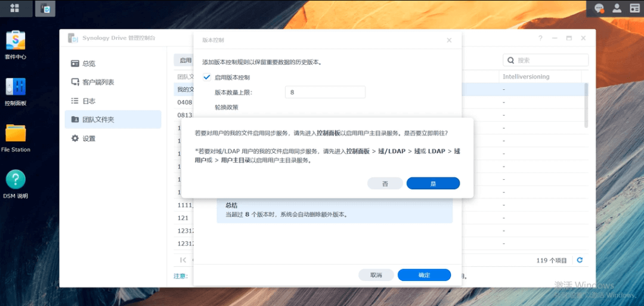Select 客户端列表 in the sidebar
Viewport: 644px width, 306px height.
tap(113, 82)
